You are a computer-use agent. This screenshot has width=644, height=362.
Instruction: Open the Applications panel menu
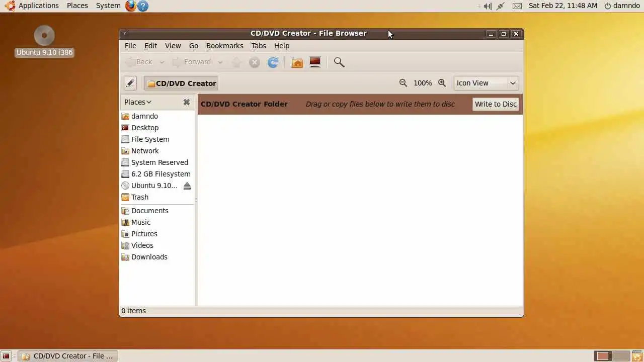point(32,6)
